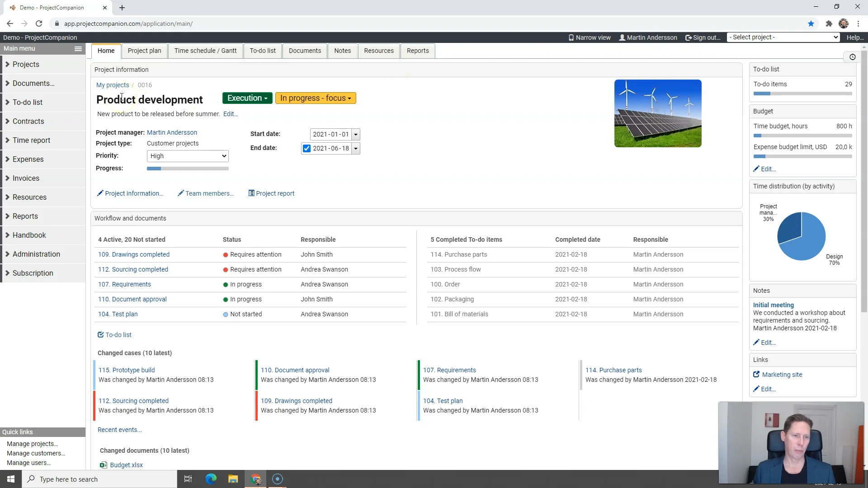
Task: Click the pencil icon next to Team members
Action: pos(180,193)
